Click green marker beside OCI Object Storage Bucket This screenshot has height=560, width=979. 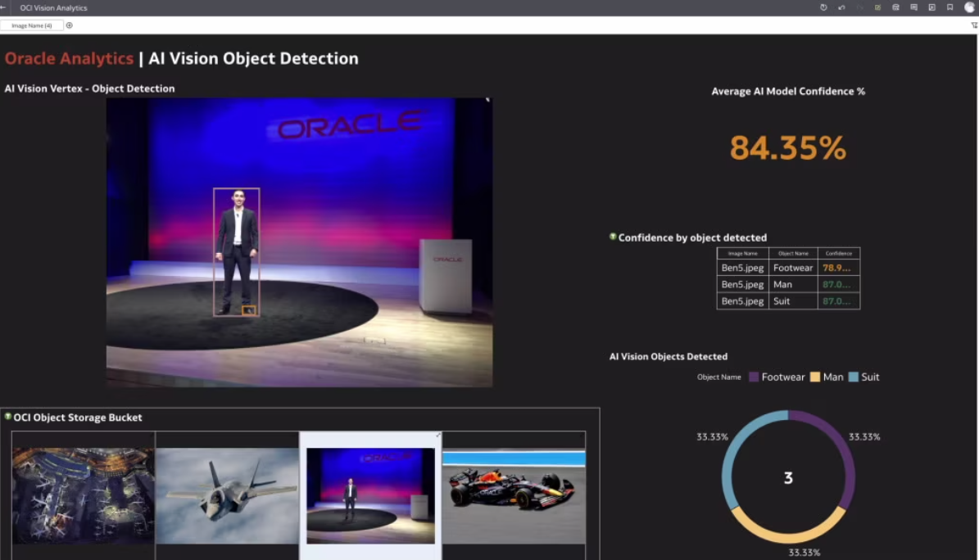[x=8, y=417]
